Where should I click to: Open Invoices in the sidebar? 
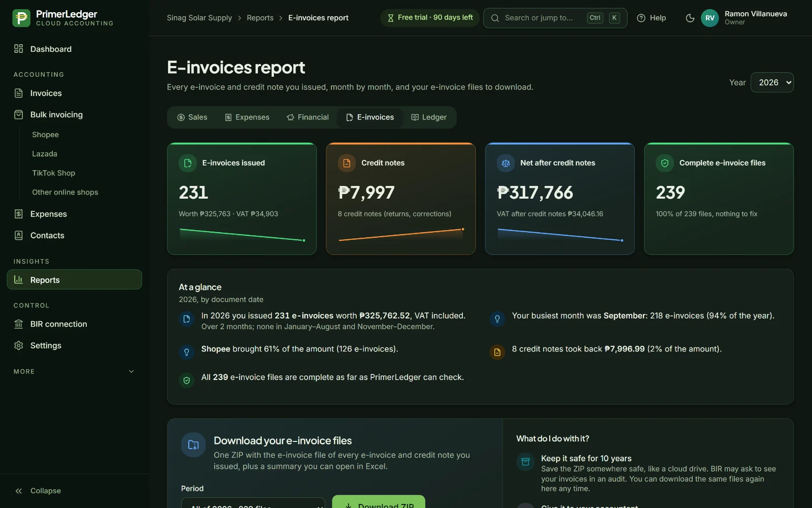coord(75,93)
